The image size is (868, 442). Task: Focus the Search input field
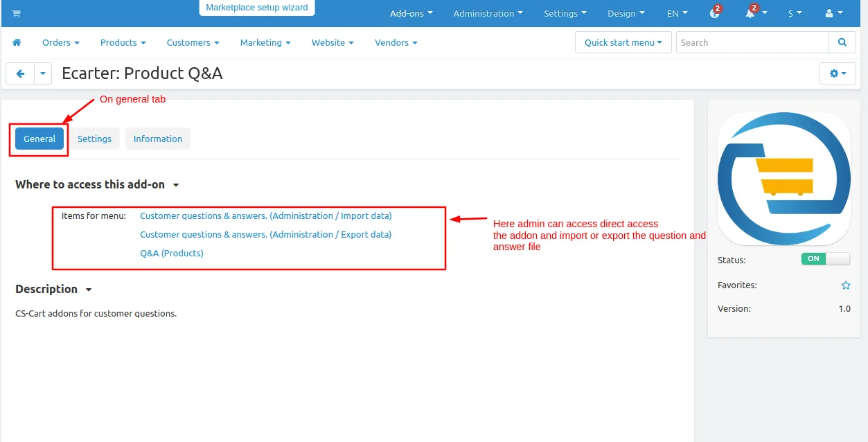pyautogui.click(x=752, y=42)
